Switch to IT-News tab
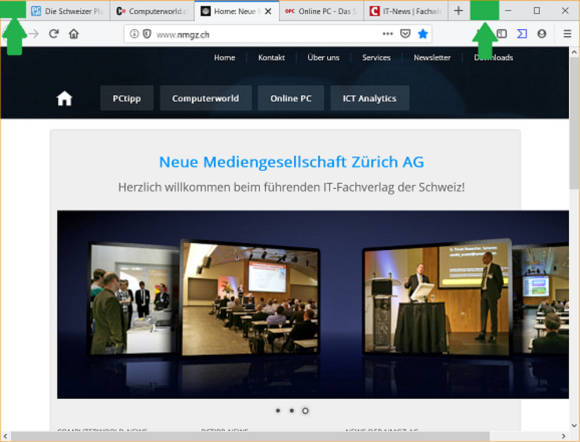Image resolution: width=580 pixels, height=442 pixels. point(406,11)
